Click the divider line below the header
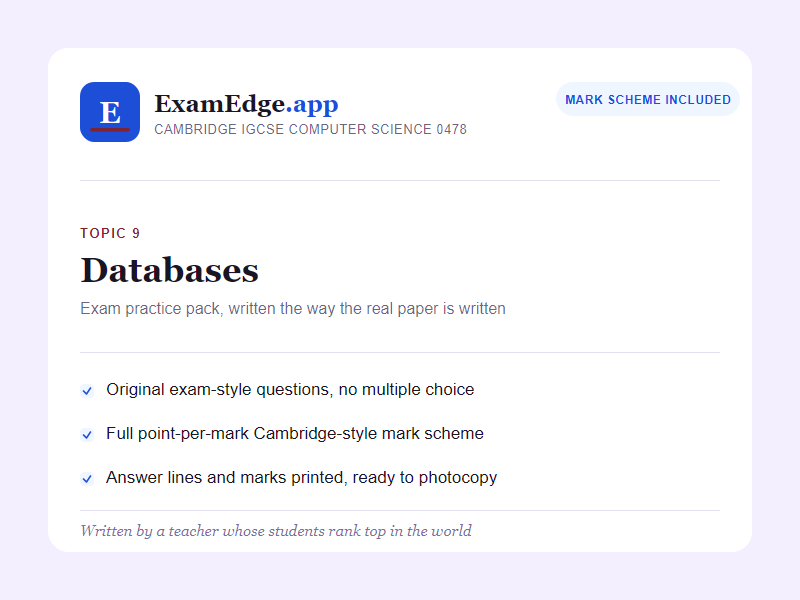 point(400,180)
